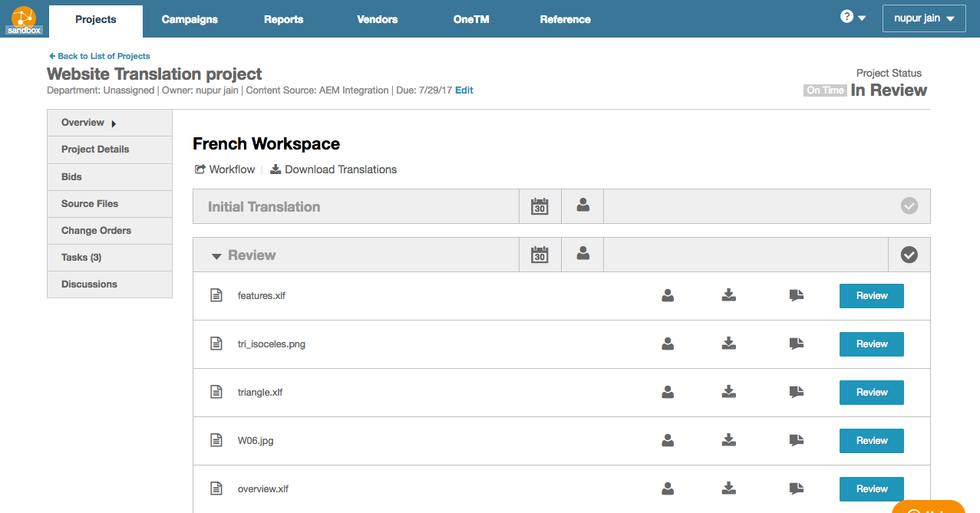The width and height of the screenshot is (980, 513).
Task: Open the nupur jain user dropdown
Action: click(923, 18)
